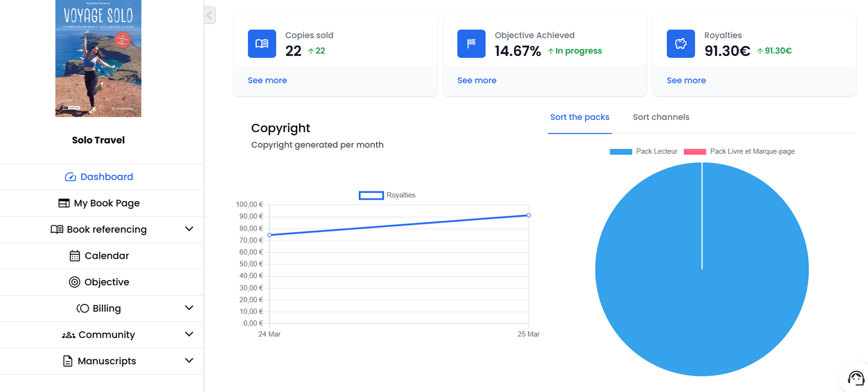Click the Dashboard speedometer icon
Image resolution: width=868 pixels, height=392 pixels.
[70, 177]
